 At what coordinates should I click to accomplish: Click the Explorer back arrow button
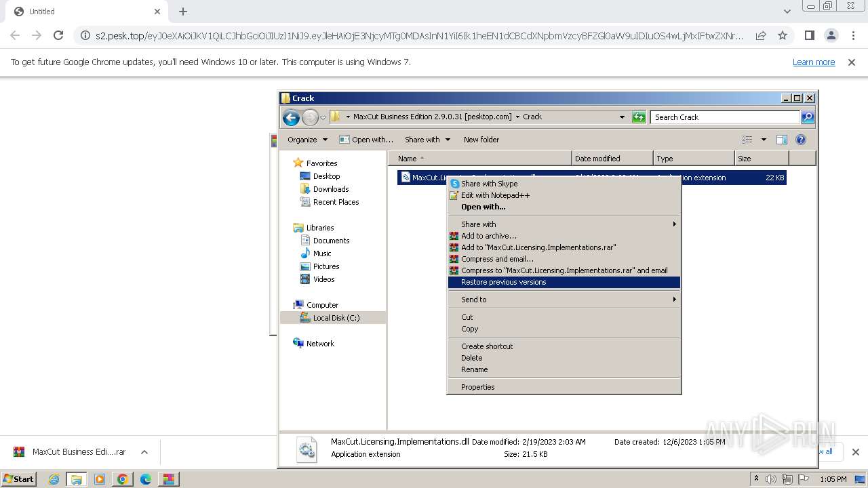pyautogui.click(x=291, y=117)
